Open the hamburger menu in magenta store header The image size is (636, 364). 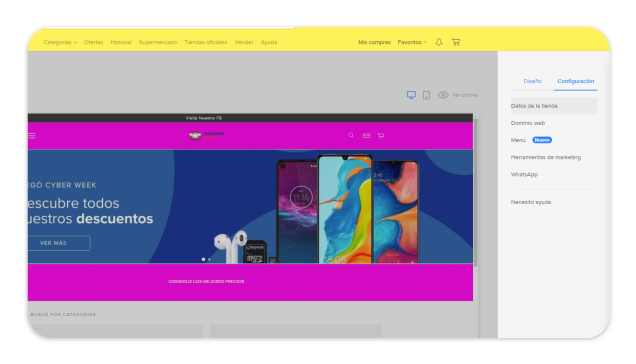coord(32,136)
